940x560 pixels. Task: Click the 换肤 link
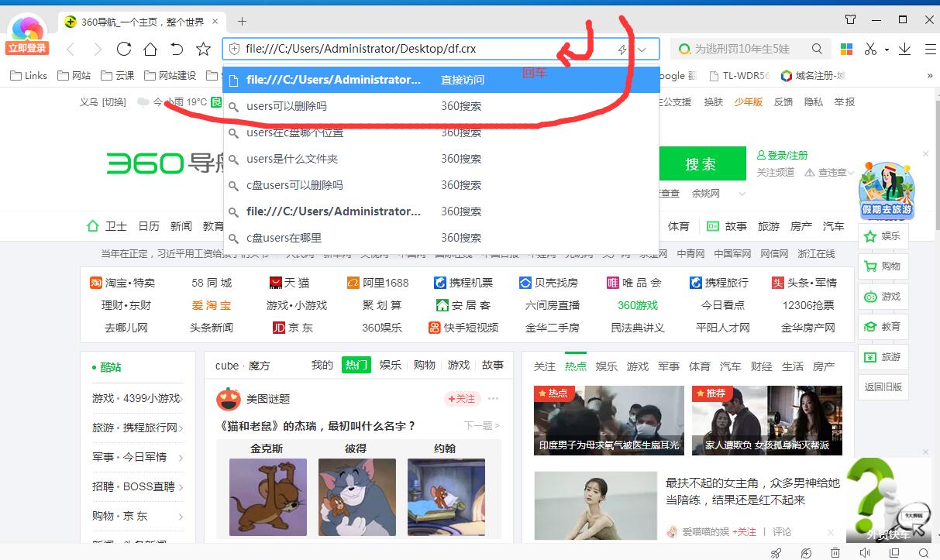[713, 101]
